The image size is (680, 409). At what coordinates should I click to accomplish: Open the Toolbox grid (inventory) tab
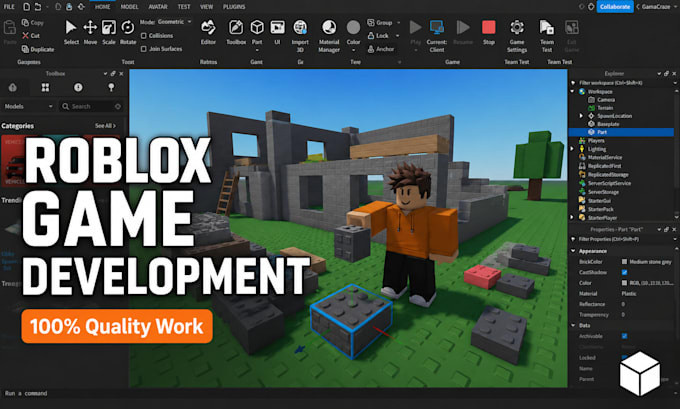point(45,88)
